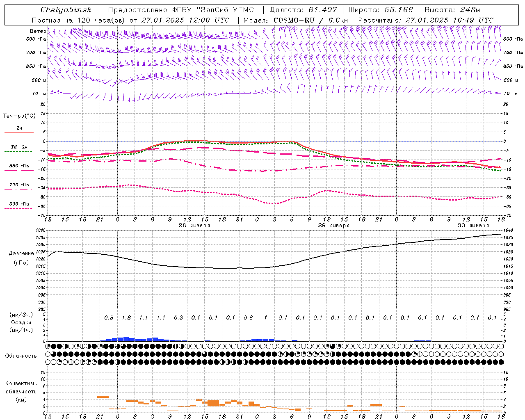The width and height of the screenshot is (525, 420).
Task: Click the '30 января' date label
Action: [x=473, y=226]
